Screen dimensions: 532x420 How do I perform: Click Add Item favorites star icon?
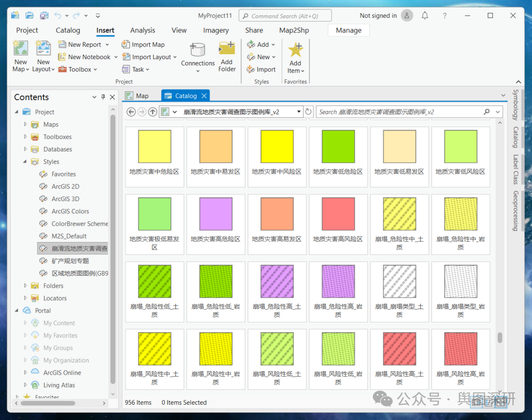tap(295, 50)
